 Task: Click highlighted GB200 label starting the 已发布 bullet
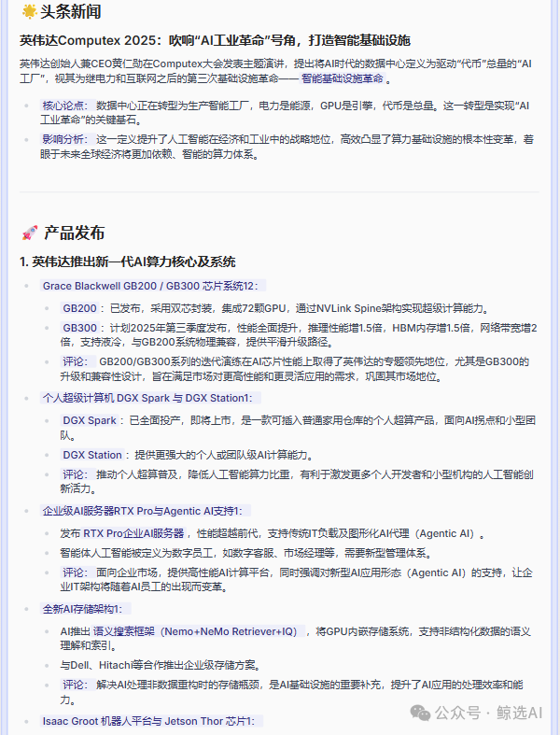[79, 308]
